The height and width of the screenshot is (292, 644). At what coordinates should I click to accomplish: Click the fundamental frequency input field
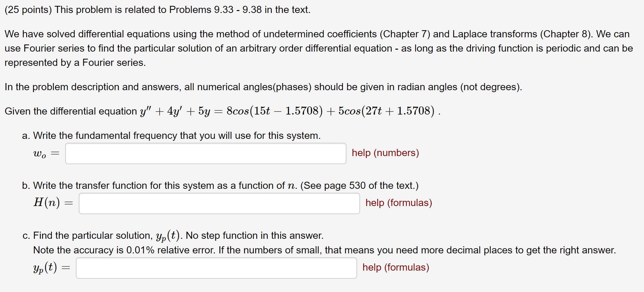206,153
